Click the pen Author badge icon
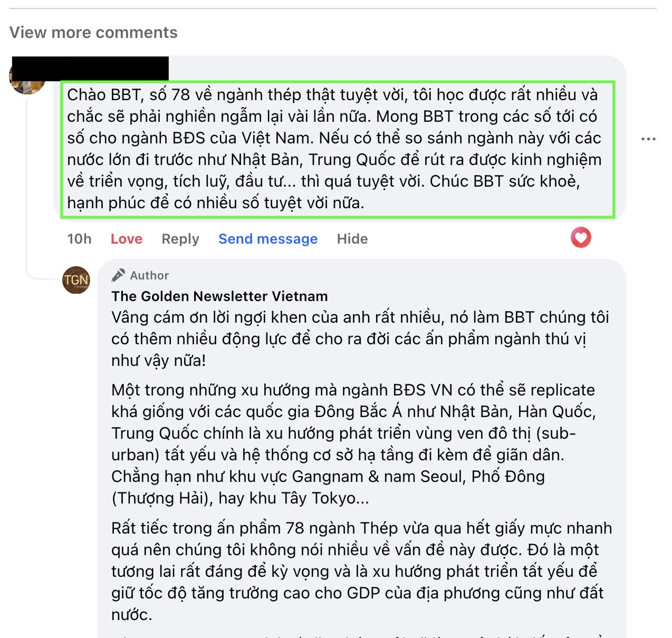The height and width of the screenshot is (638, 672). point(119,275)
